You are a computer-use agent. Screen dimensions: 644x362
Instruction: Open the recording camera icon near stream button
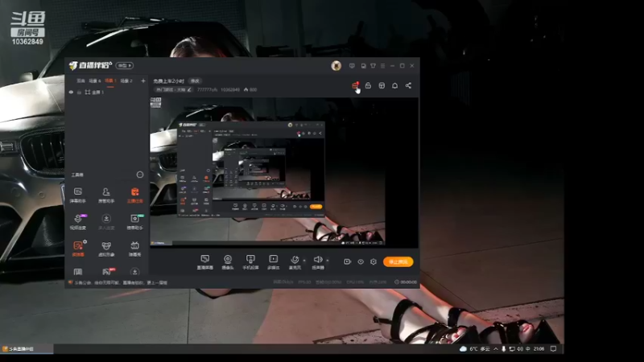(x=347, y=261)
